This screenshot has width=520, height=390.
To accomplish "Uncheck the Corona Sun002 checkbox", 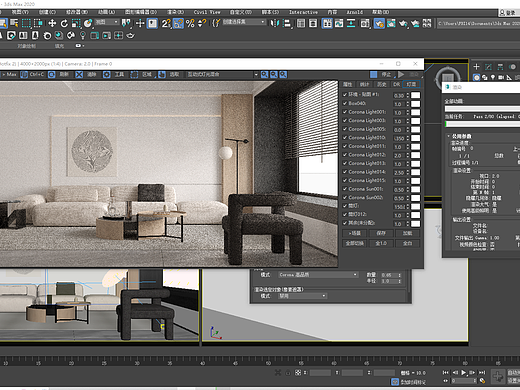I will point(345,198).
